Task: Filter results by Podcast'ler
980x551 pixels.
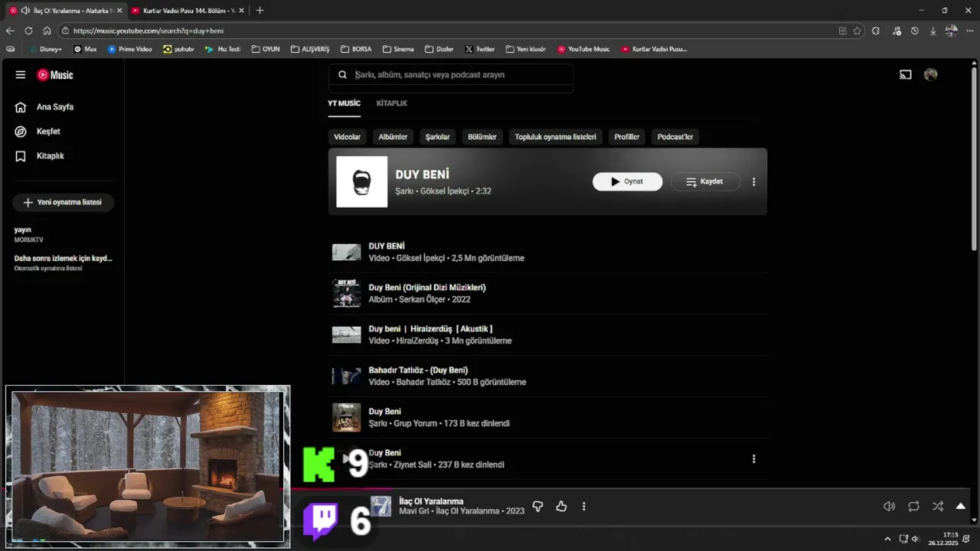Action: [x=675, y=137]
